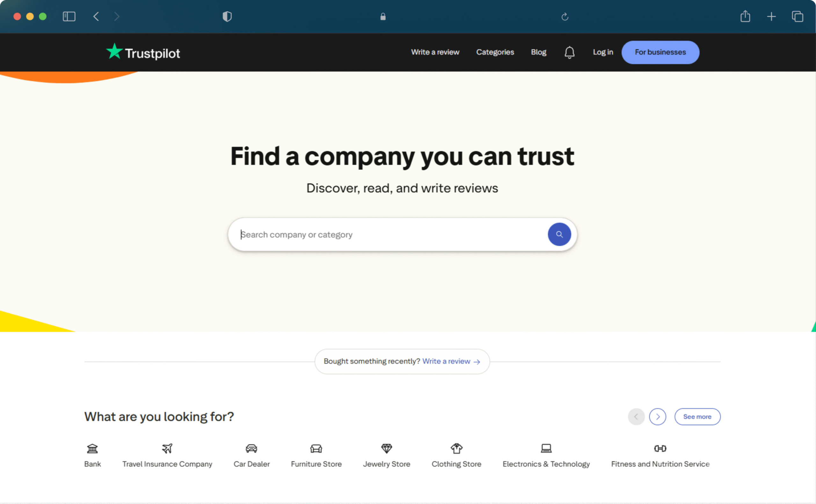The width and height of the screenshot is (816, 504).
Task: Click the blue search magnifier button
Action: [559, 234]
